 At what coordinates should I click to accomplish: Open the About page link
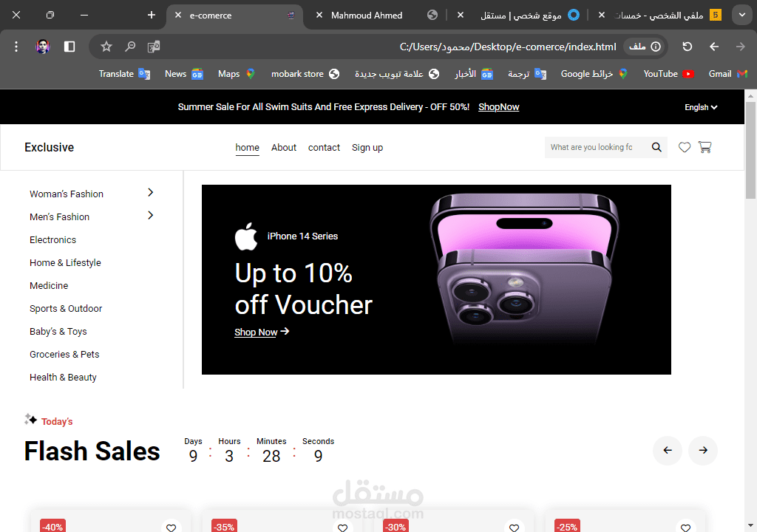coord(284,148)
